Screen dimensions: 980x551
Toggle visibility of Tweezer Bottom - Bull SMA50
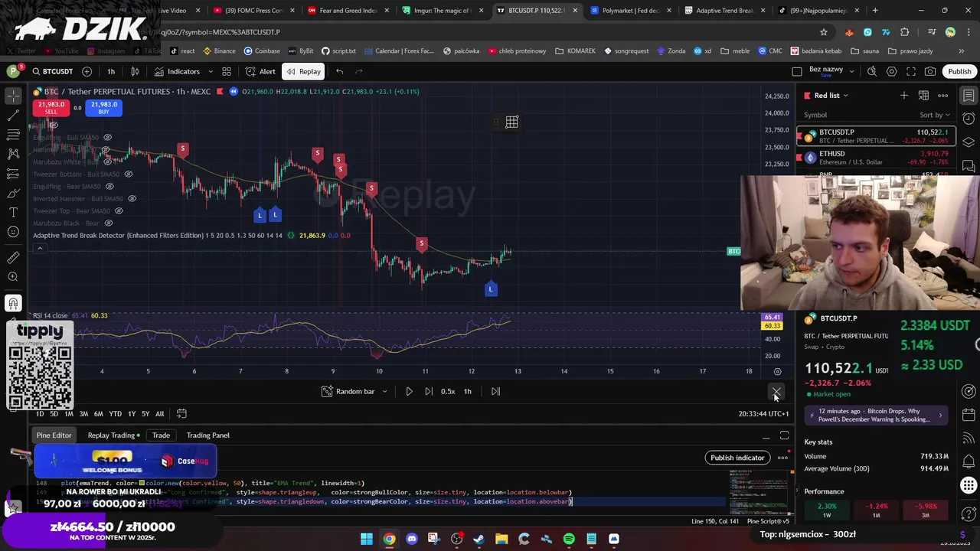(x=128, y=174)
